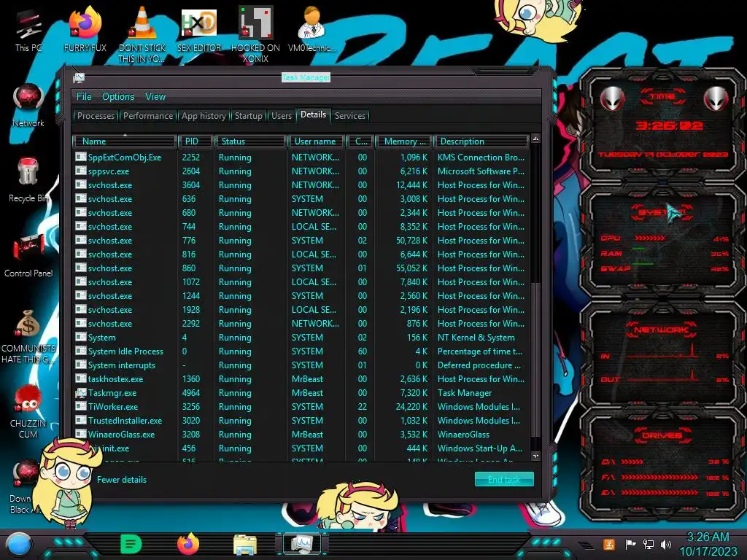This screenshot has width=747, height=560.
Task: Open the File menu
Action: pos(84,97)
